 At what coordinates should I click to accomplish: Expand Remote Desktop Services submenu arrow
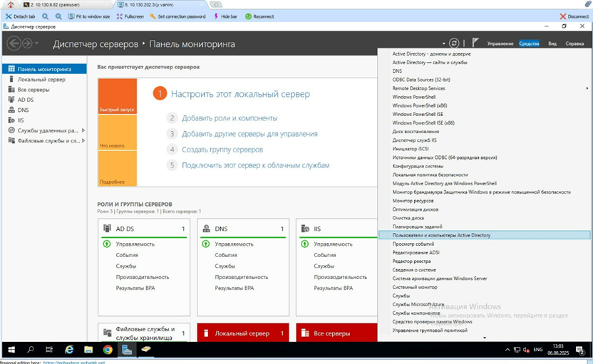tap(587, 88)
